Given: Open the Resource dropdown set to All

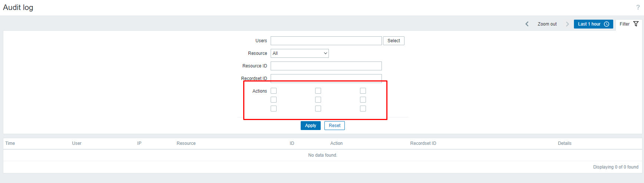Looking at the screenshot, I should [300, 53].
